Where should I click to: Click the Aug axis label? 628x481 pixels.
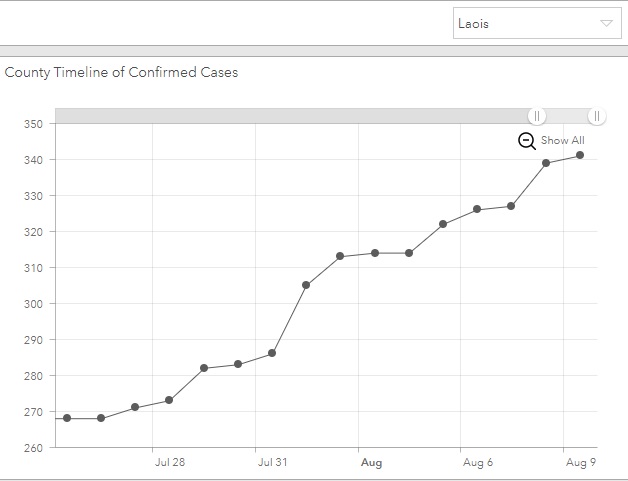tap(371, 463)
